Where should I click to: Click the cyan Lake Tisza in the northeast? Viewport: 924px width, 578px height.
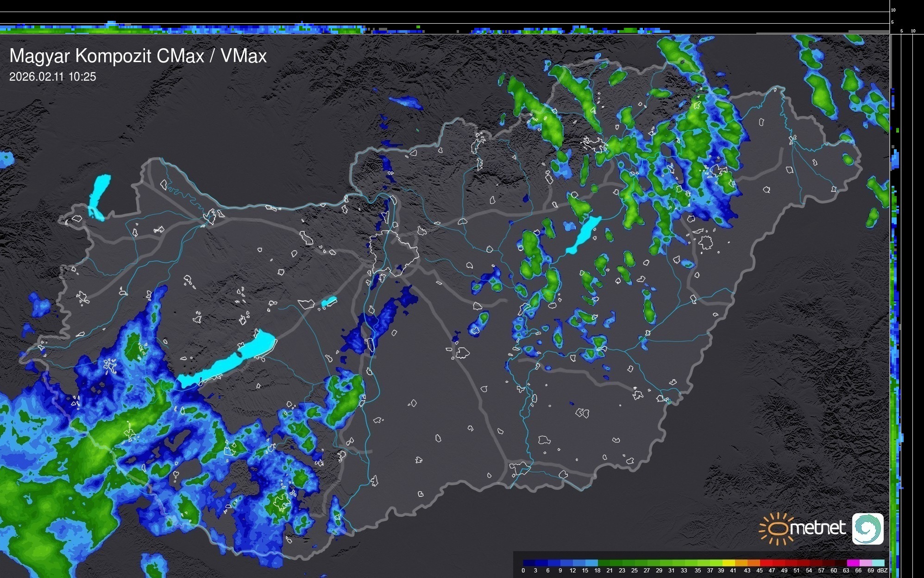click(585, 234)
